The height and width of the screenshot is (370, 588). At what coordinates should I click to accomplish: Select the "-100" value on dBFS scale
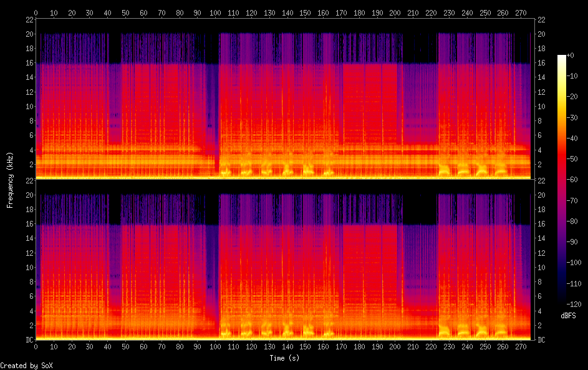point(574,262)
